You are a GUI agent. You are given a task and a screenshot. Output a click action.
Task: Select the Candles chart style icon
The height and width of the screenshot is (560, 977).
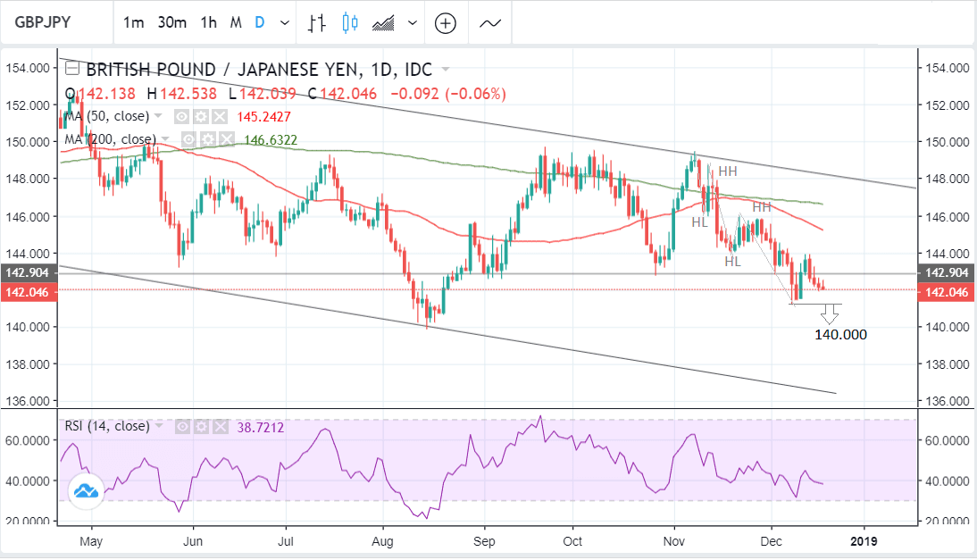coord(349,23)
